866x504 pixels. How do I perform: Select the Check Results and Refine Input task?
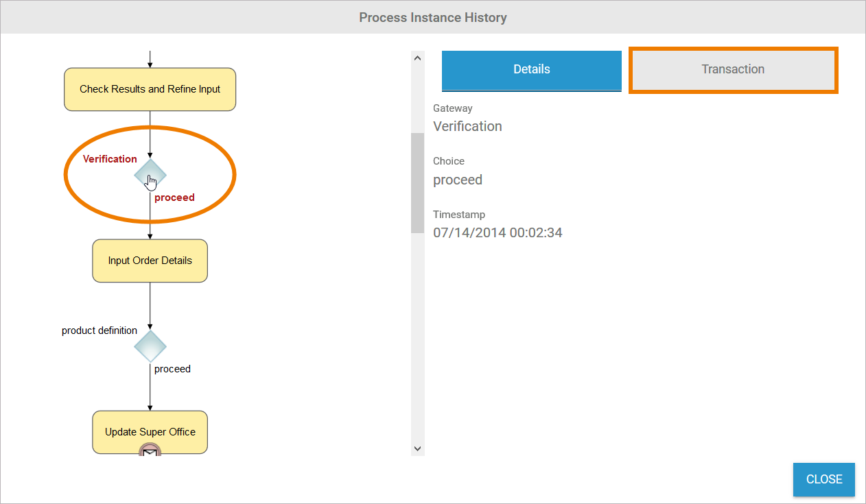click(x=150, y=89)
